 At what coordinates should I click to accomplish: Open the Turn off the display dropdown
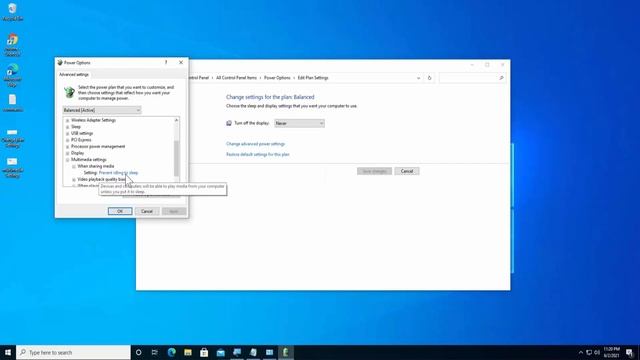click(x=299, y=123)
